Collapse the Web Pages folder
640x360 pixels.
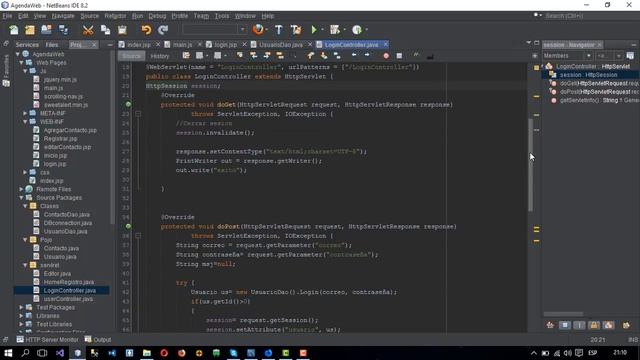21,62
